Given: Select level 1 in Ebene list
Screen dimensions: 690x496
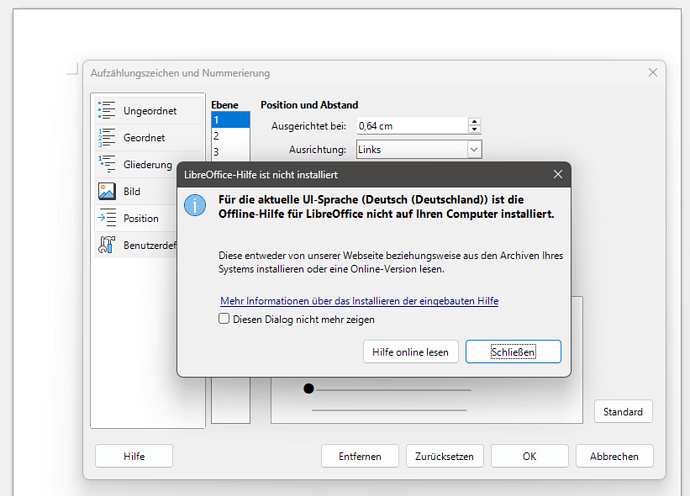Looking at the screenshot, I should pyautogui.click(x=231, y=120).
